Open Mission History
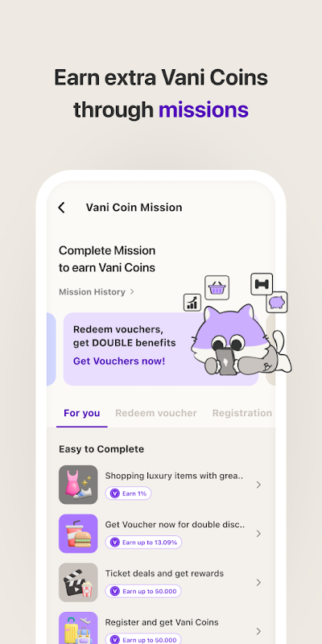This screenshot has width=322, height=644. pos(97,292)
